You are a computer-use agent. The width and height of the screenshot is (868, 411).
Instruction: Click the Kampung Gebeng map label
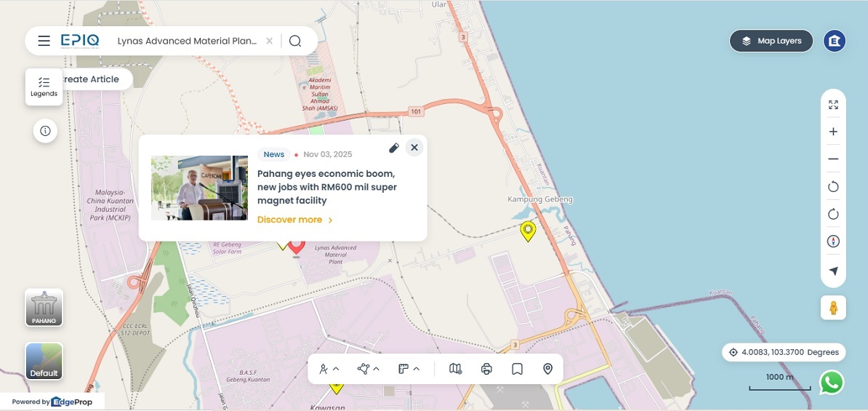(540, 199)
